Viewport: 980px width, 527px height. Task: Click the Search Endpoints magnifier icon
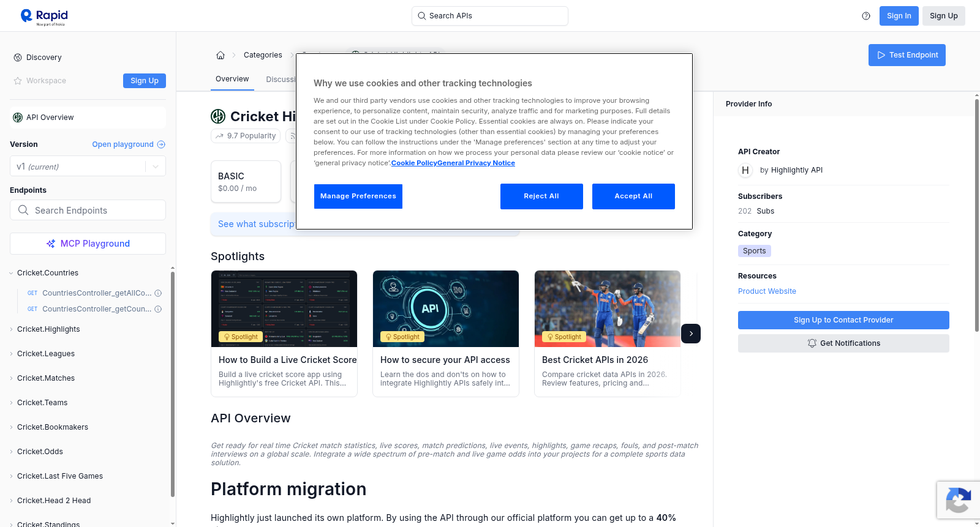click(23, 210)
